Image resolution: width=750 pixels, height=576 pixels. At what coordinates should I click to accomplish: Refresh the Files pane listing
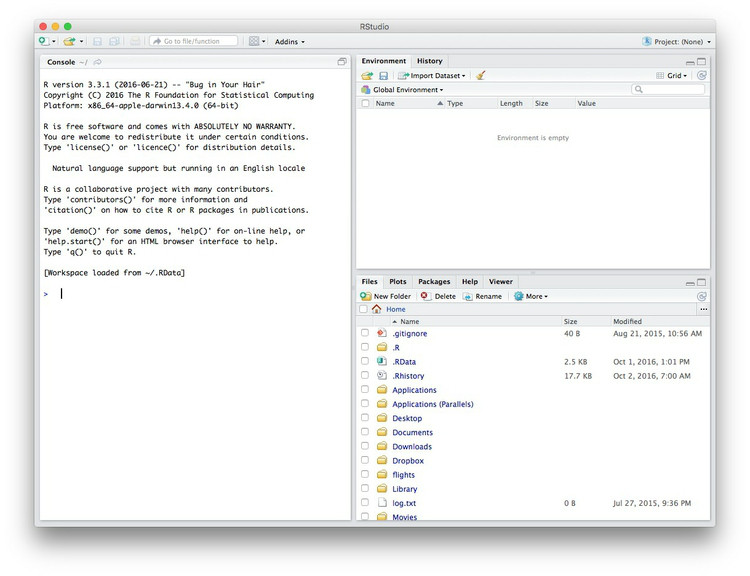click(x=702, y=296)
